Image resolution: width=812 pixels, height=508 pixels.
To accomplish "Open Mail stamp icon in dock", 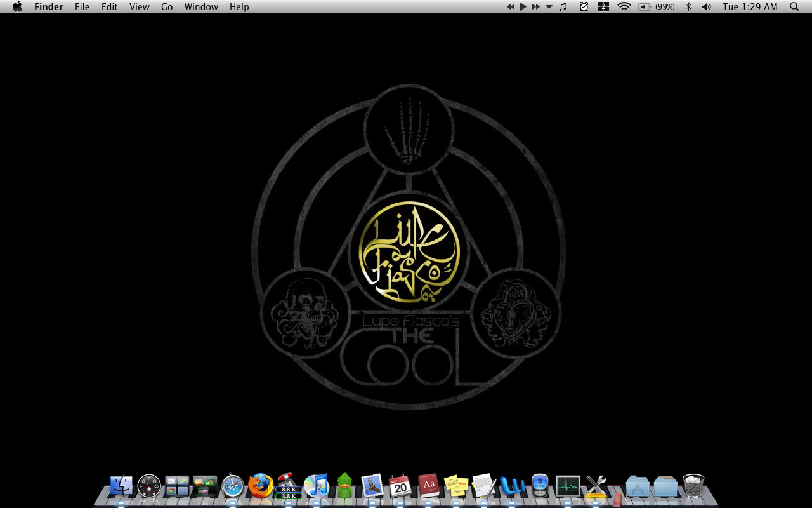I will pyautogui.click(x=372, y=486).
